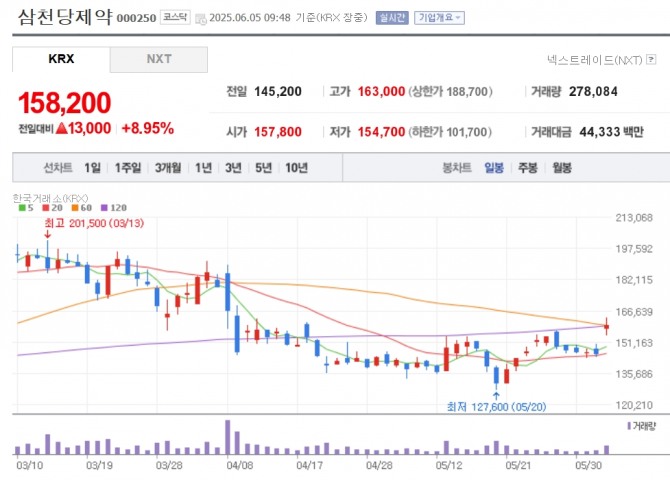
Task: Click the tallest volume bar at 04/08
Action: click(x=228, y=437)
